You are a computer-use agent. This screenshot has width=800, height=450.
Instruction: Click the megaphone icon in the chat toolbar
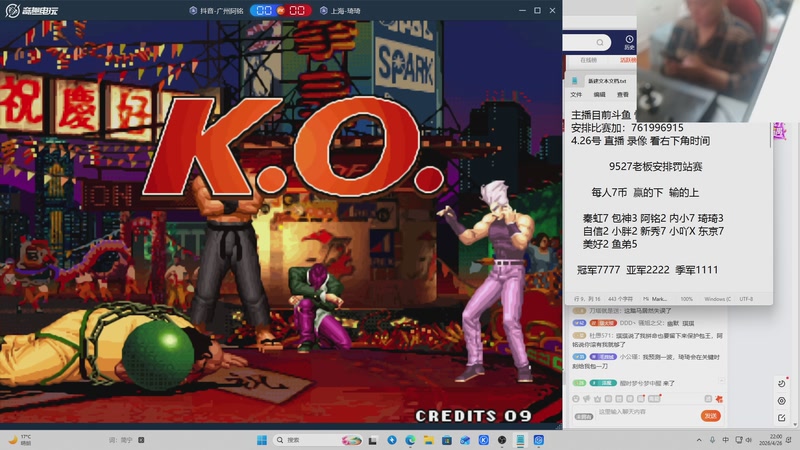click(587, 399)
